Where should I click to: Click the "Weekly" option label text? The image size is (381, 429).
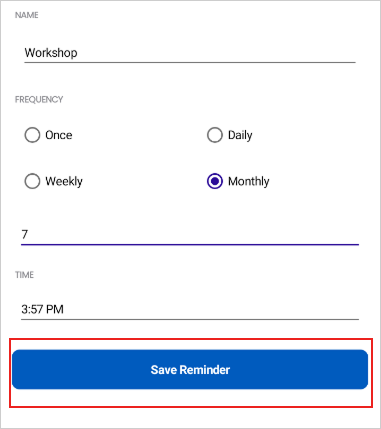[64, 181]
